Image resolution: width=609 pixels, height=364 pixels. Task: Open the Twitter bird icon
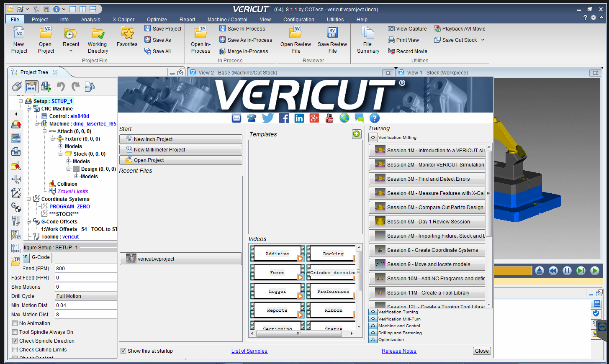pos(268,118)
